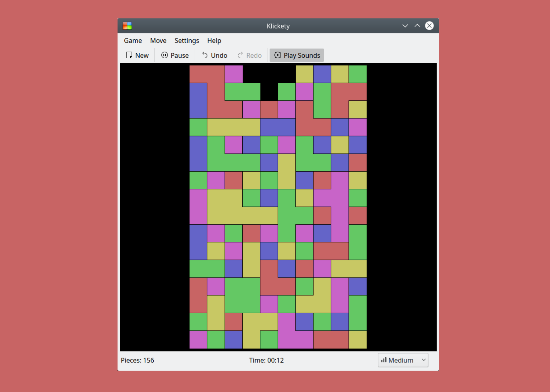The width and height of the screenshot is (550, 392).
Task: Pause the game timer
Action: (x=175, y=55)
